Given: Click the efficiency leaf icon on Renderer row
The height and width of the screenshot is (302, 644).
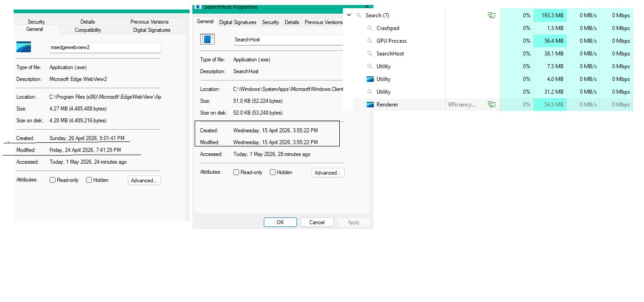Looking at the screenshot, I should [x=491, y=105].
